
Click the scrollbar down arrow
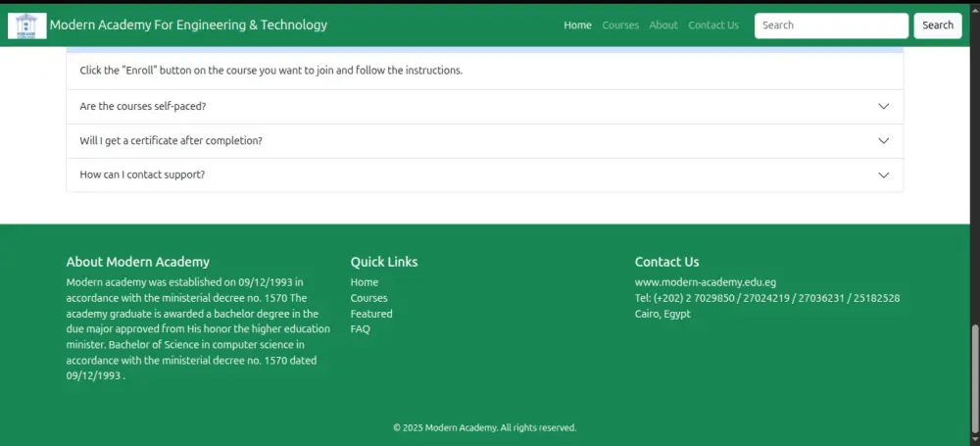975,440
